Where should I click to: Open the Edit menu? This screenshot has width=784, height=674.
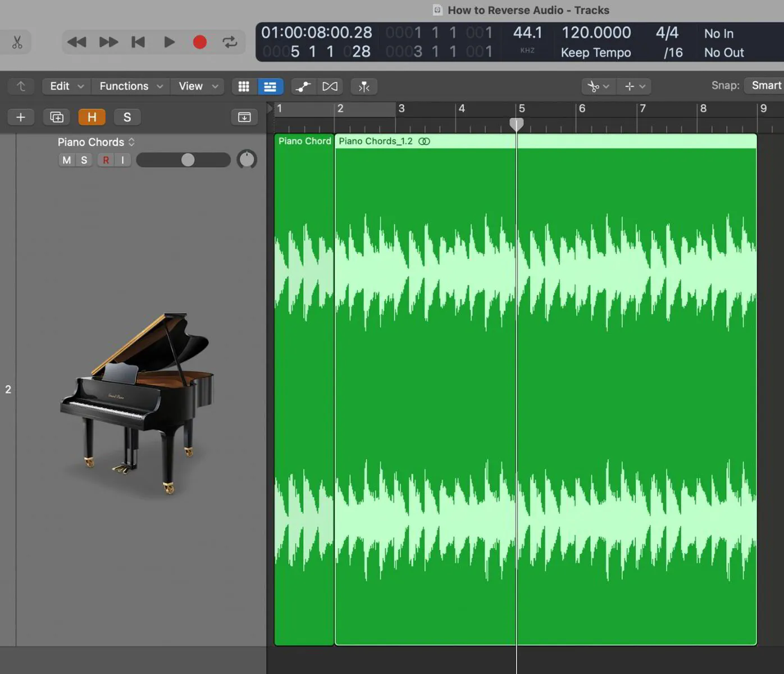(65, 86)
